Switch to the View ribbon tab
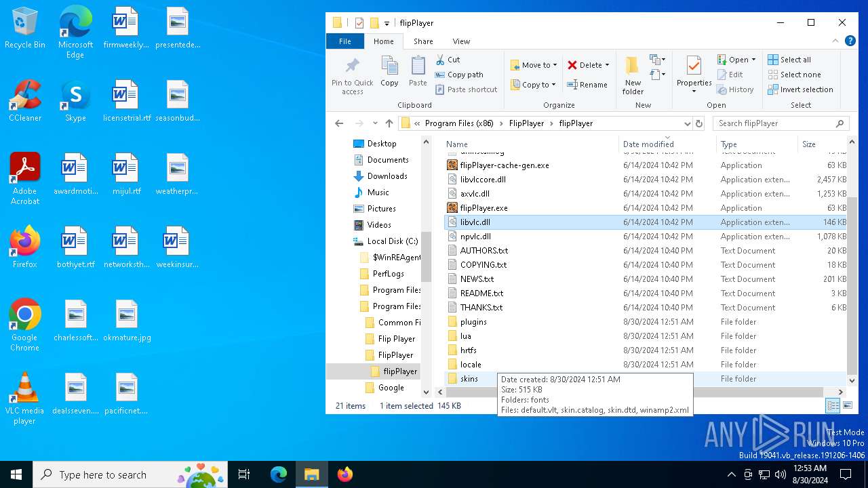This screenshot has height=488, width=868. (x=461, y=41)
